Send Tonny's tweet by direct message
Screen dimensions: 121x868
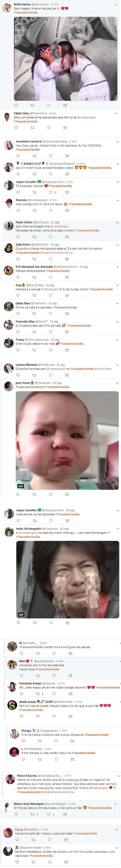(x=67, y=350)
